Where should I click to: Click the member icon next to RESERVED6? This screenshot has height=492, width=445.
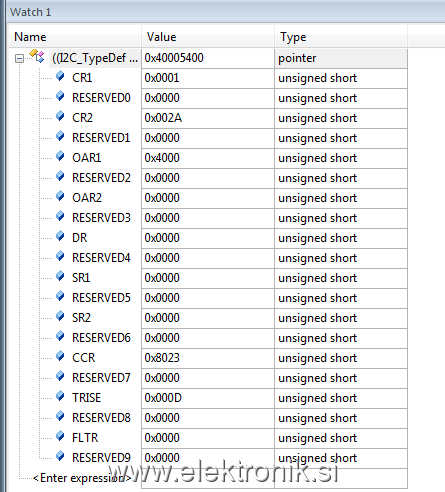(x=60, y=336)
